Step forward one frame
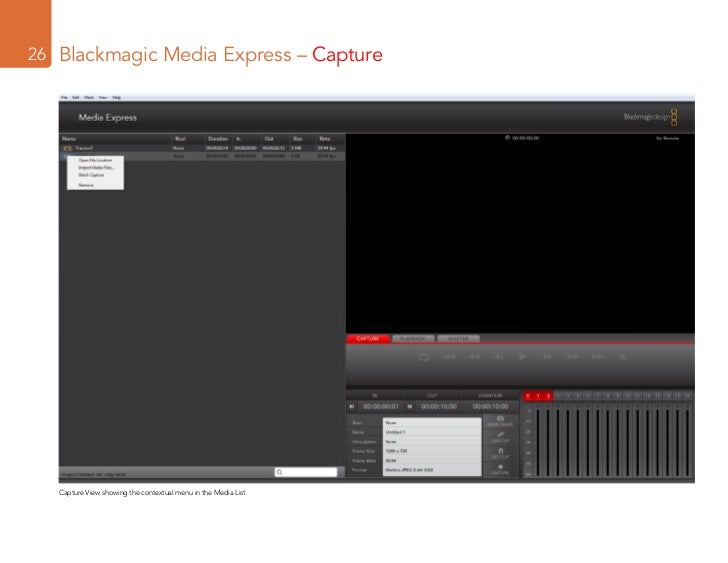This screenshot has width=728, height=563. click(x=547, y=357)
